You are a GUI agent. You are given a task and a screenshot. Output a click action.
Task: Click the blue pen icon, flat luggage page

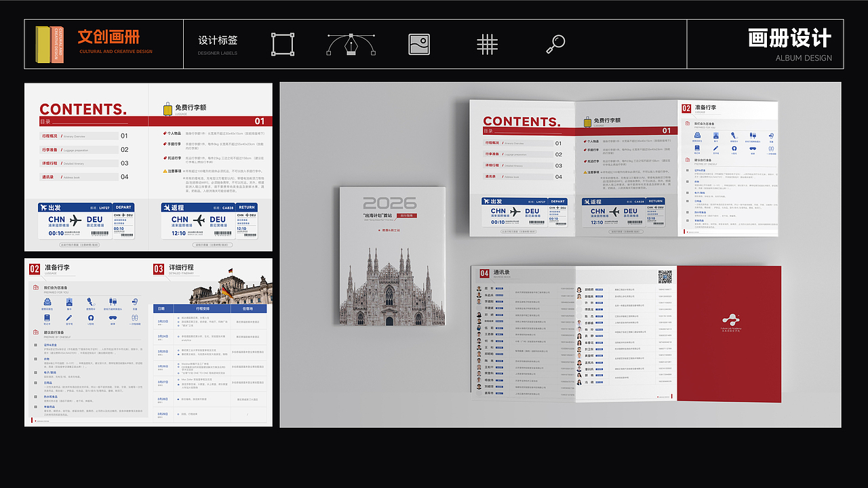click(69, 317)
